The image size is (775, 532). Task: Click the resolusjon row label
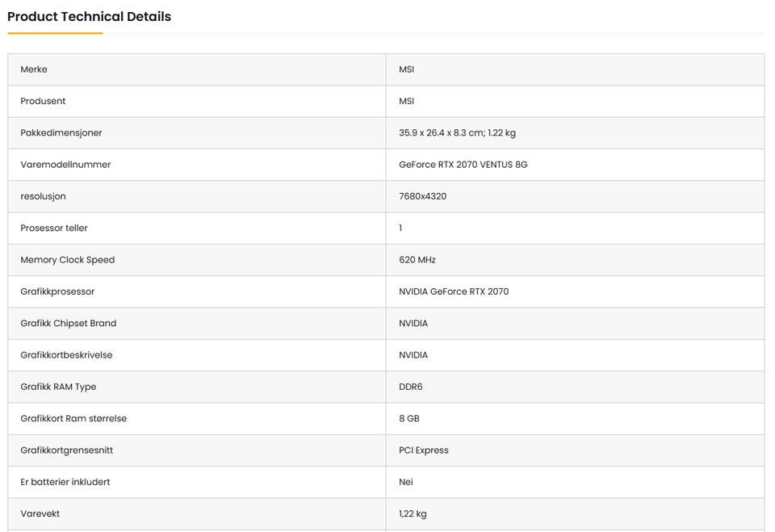tap(43, 196)
